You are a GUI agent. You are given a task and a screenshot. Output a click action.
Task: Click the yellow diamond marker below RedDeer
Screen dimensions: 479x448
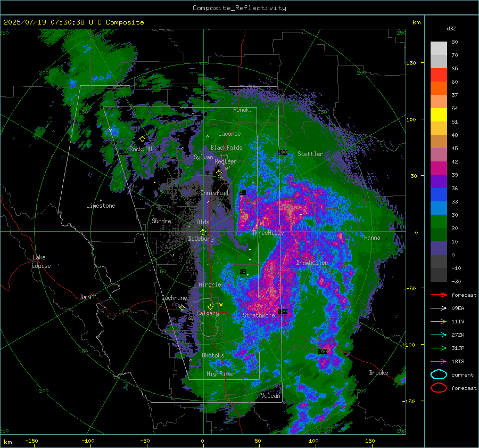[219, 173]
